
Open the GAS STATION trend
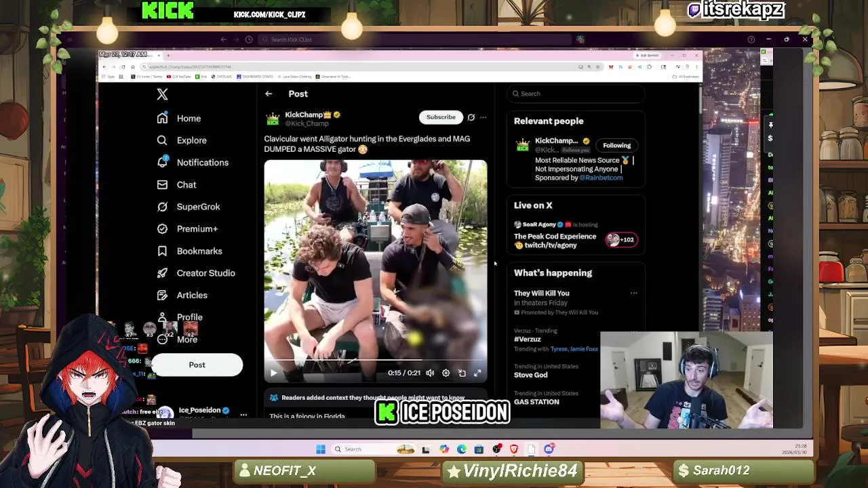pyautogui.click(x=536, y=402)
